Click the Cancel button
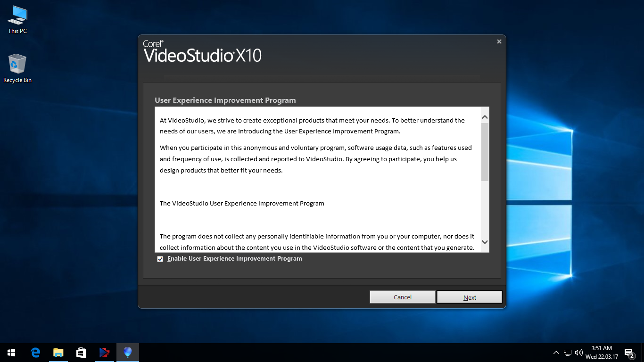Viewport: 644px width, 362px height. click(x=403, y=297)
